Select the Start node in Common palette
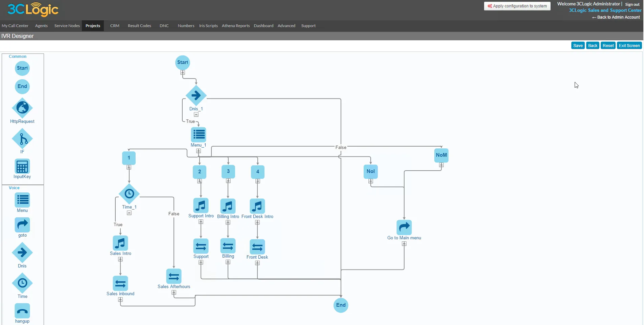This screenshot has width=644, height=325. 22,68
